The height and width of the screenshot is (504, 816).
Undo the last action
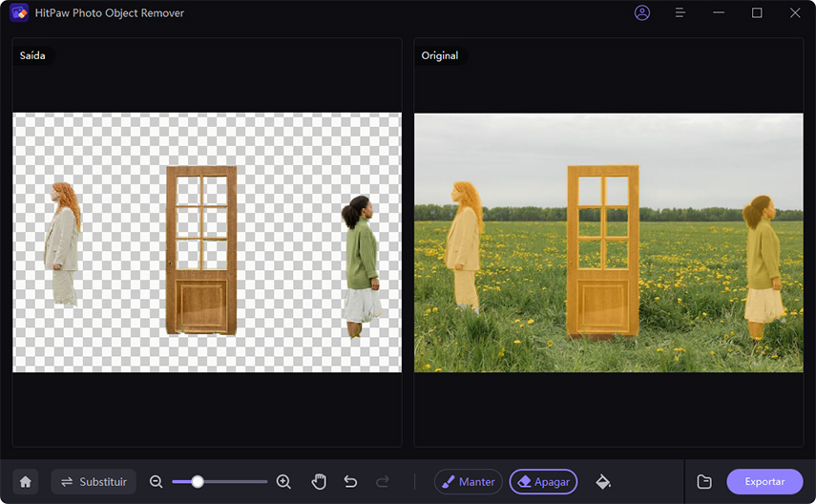pos(351,482)
